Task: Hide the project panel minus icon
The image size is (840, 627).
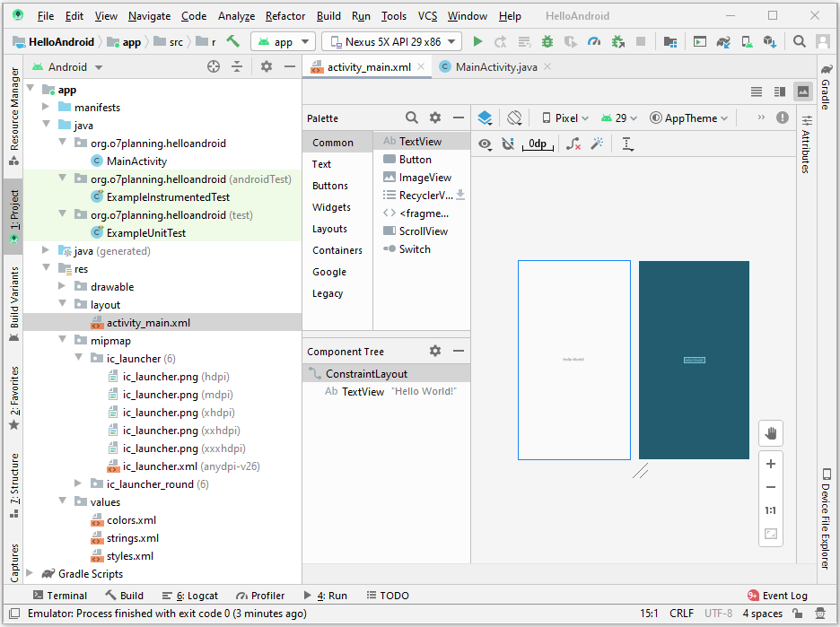Action: pos(290,67)
